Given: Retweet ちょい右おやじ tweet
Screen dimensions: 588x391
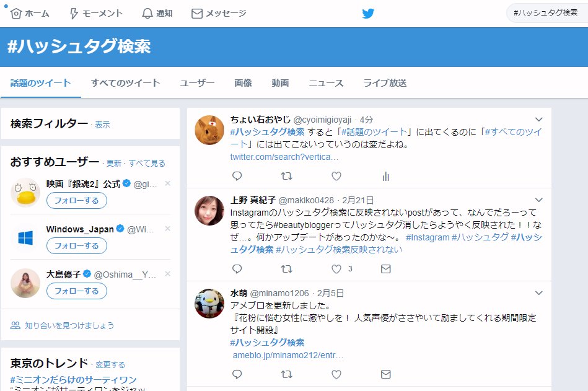Looking at the screenshot, I should point(287,176).
